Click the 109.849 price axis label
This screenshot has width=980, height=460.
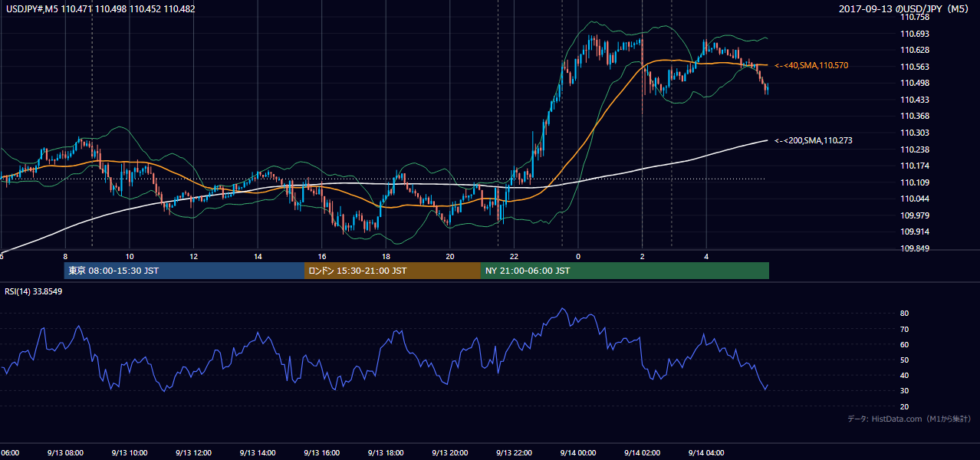point(914,248)
